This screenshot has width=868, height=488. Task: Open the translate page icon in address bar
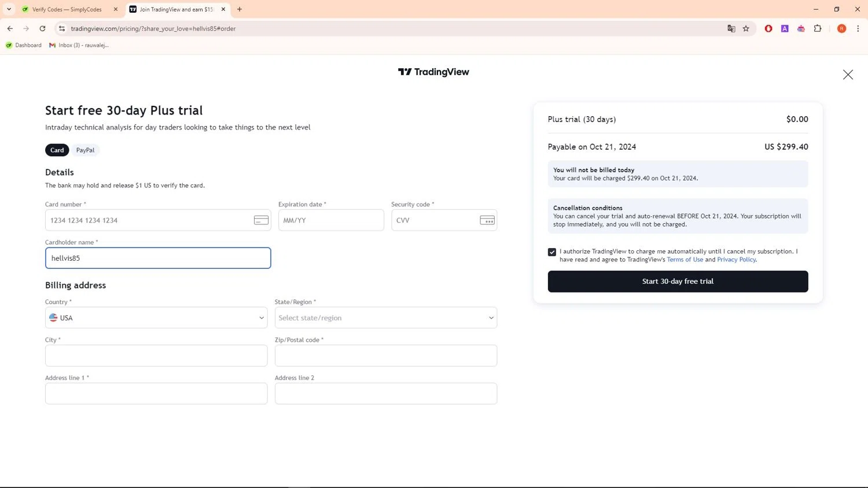[731, 28]
